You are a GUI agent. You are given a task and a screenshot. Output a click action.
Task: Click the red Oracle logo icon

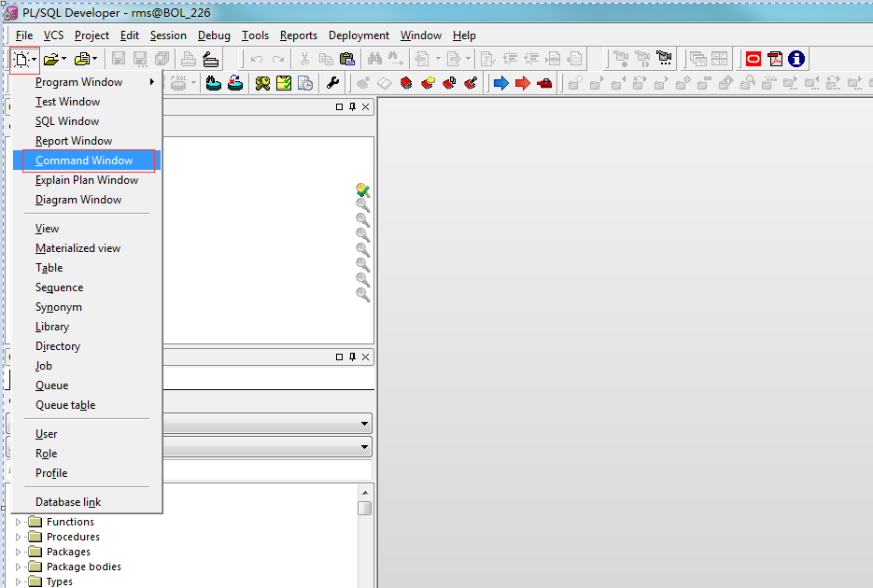pos(753,59)
